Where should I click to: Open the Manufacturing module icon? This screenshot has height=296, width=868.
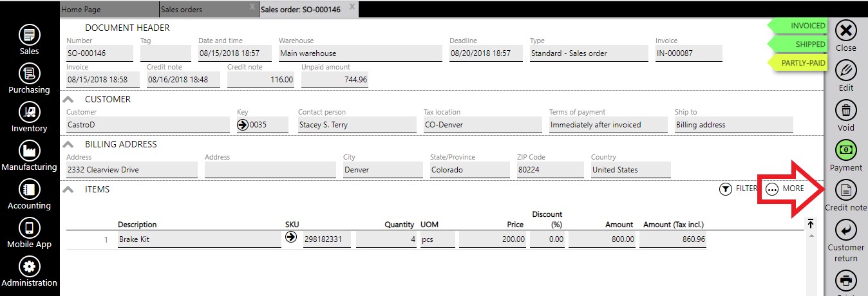30,151
